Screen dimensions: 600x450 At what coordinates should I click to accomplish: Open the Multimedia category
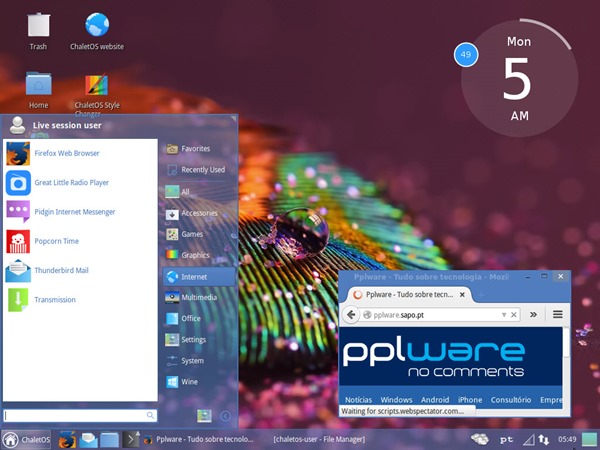pos(199,297)
